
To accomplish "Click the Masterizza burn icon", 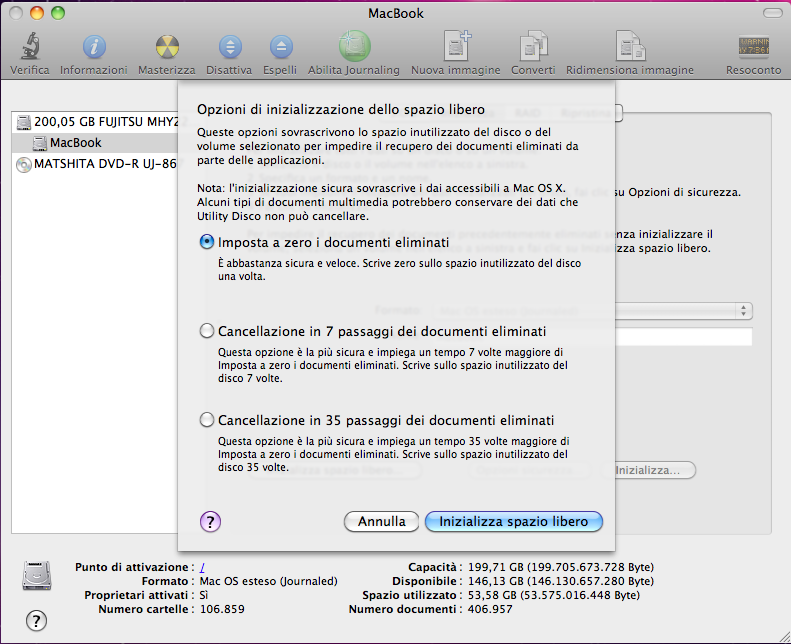I will point(167,47).
